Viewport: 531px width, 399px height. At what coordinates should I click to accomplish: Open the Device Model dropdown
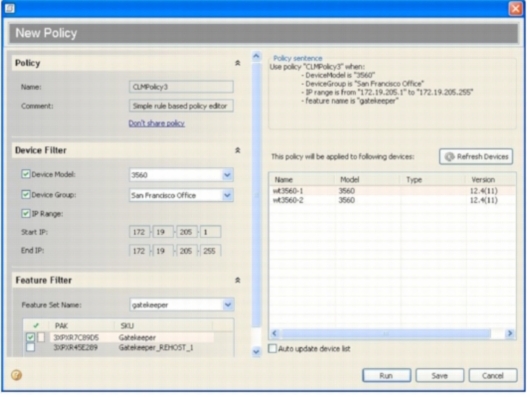click(227, 175)
